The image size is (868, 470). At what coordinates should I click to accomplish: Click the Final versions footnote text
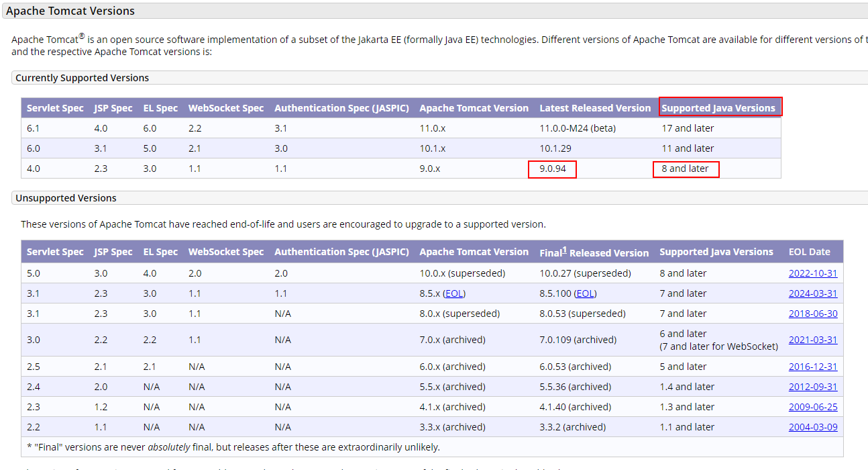point(233,447)
